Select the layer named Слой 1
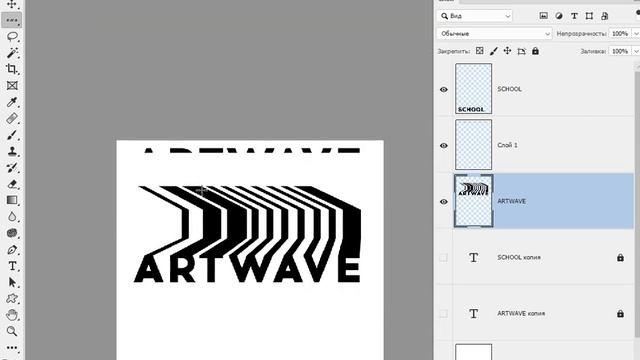 coord(535,145)
